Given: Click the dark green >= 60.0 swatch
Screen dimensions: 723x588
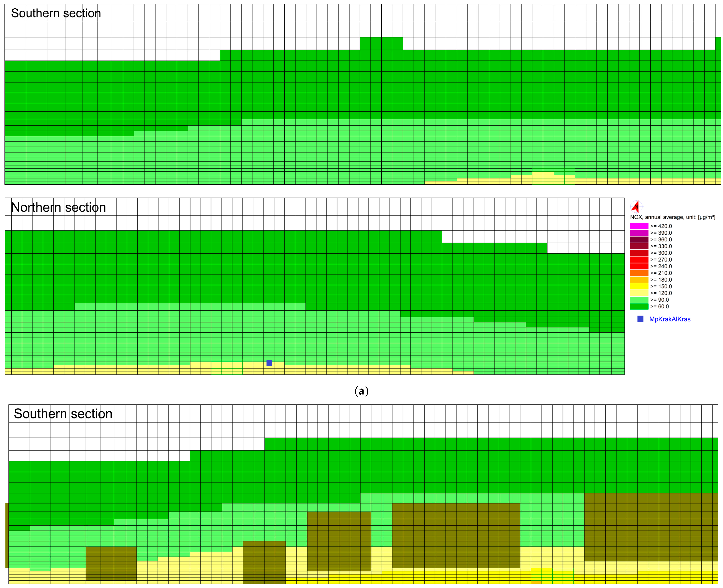Looking at the screenshot, I should tap(639, 306).
